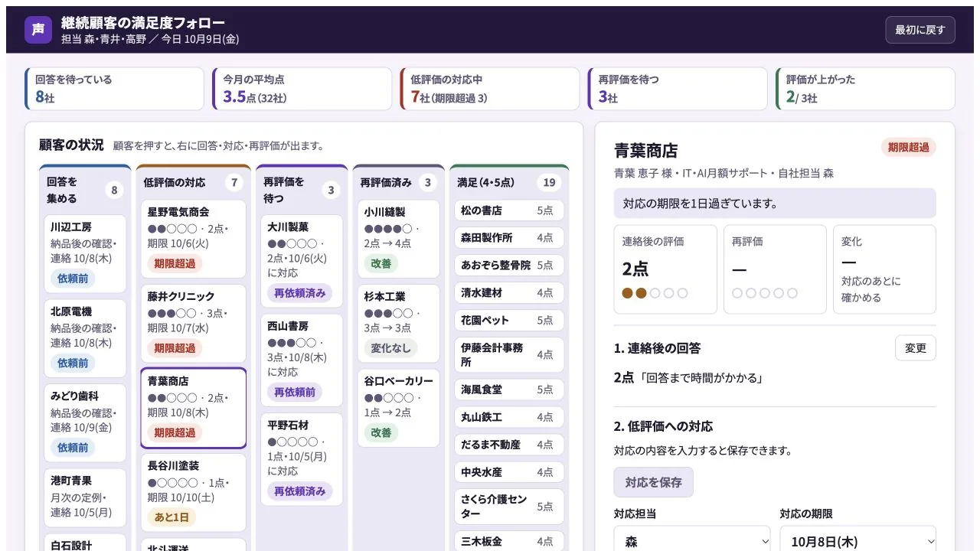Viewport: 980px width, 551px height.
Task: Open the 大川製菓 re-evaluation card
Action: pyautogui.click(x=302, y=262)
